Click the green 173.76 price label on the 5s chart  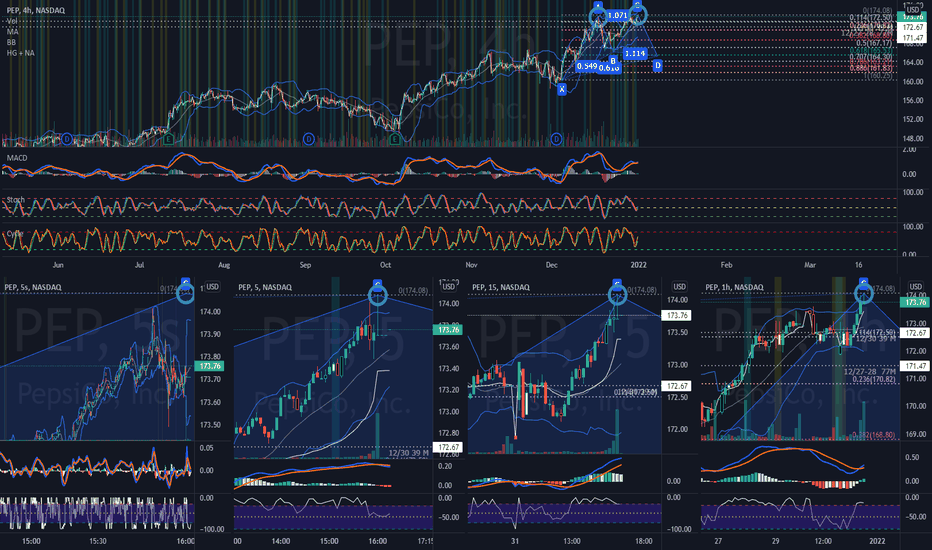click(210, 366)
